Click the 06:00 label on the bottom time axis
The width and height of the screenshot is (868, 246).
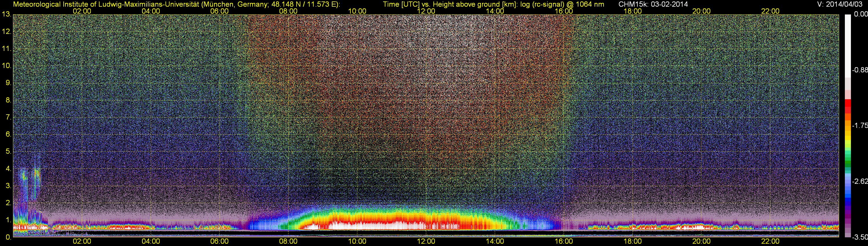click(x=219, y=241)
